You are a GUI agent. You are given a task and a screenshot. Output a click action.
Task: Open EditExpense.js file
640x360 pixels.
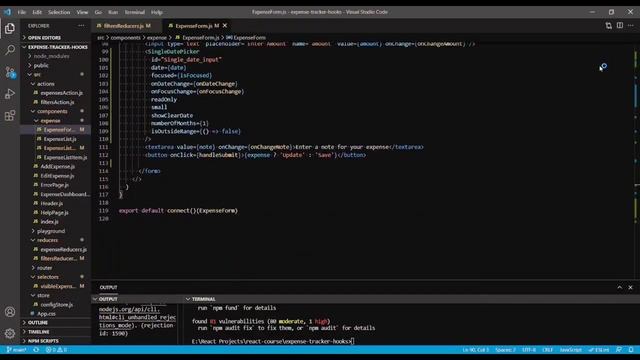coord(57,176)
